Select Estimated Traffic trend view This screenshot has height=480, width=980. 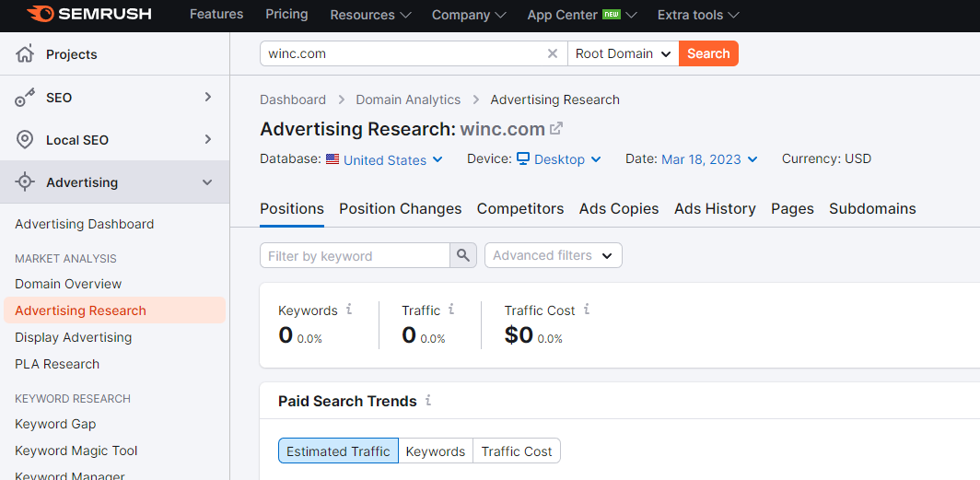[x=338, y=451]
